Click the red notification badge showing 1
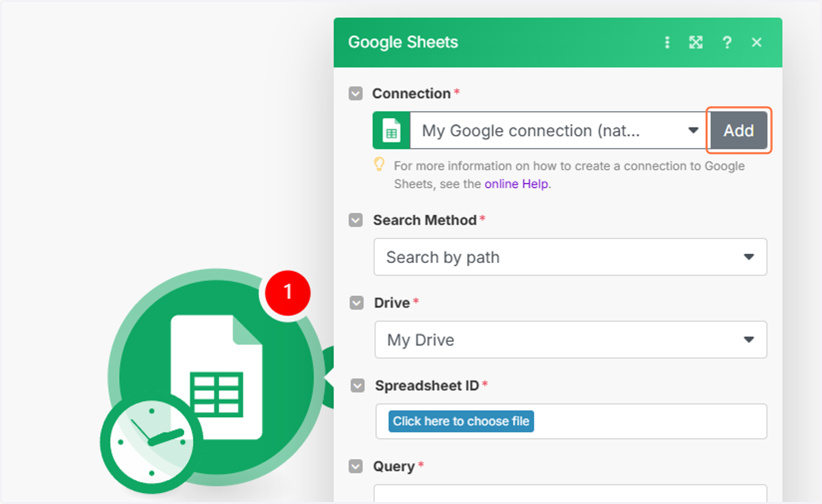The image size is (822, 504). click(288, 292)
